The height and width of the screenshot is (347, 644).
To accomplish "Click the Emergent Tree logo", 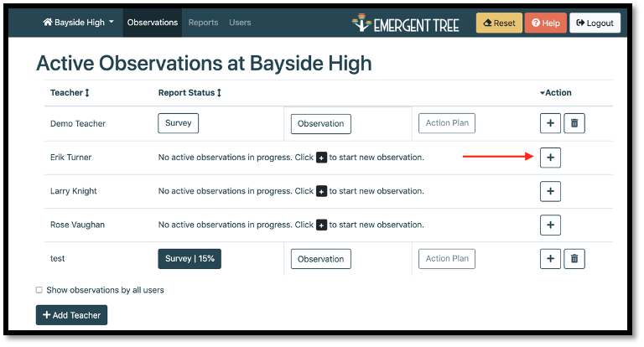I will (x=408, y=23).
